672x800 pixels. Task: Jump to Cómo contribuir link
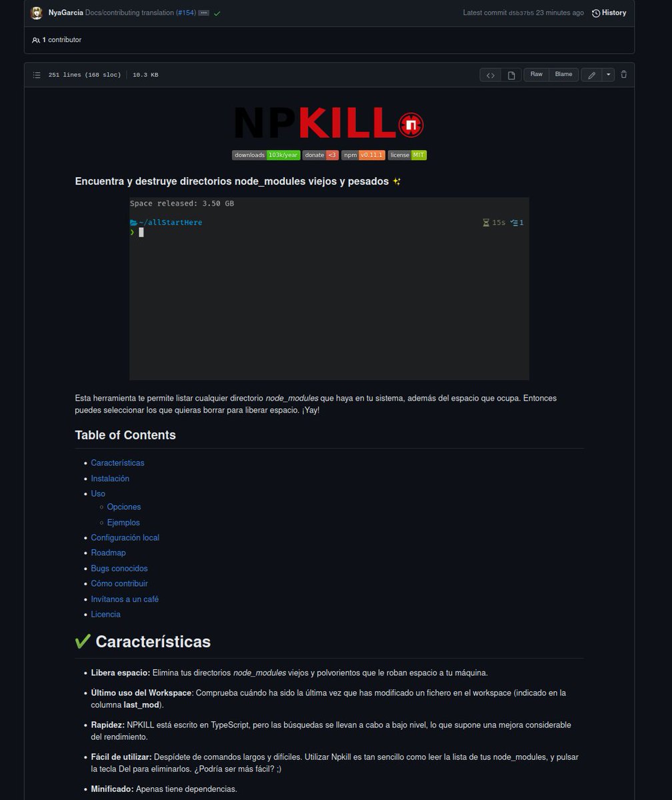coord(119,583)
